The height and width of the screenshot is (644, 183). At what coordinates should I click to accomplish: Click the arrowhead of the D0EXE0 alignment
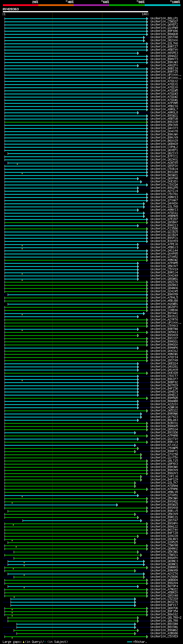(x=141, y=181)
